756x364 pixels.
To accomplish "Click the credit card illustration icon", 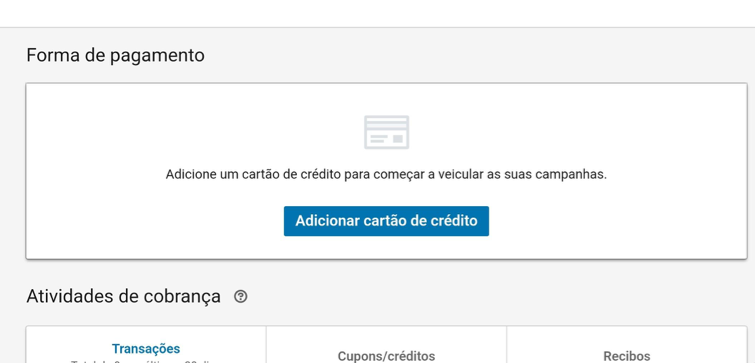I will 387,132.
